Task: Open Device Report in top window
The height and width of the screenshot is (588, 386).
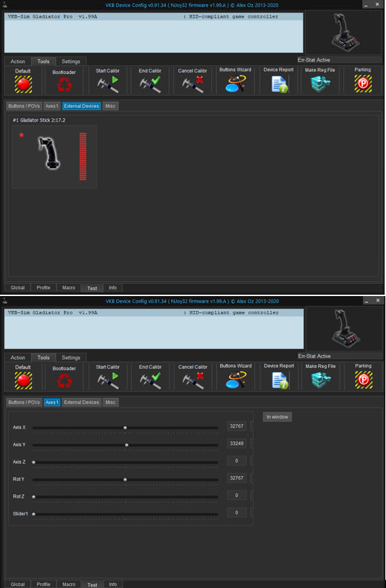Action: point(279,84)
